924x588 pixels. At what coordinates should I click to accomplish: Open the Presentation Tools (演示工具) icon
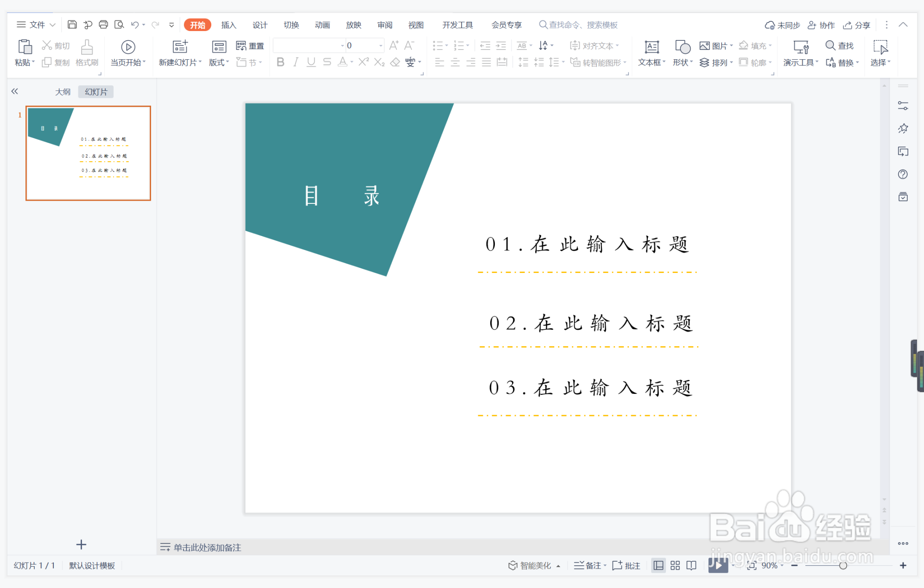801,47
